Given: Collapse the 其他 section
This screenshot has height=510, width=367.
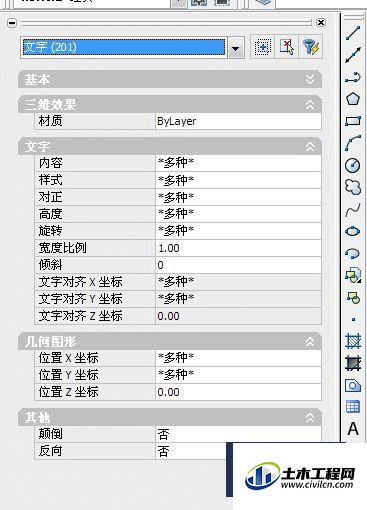Looking at the screenshot, I should click(x=310, y=418).
